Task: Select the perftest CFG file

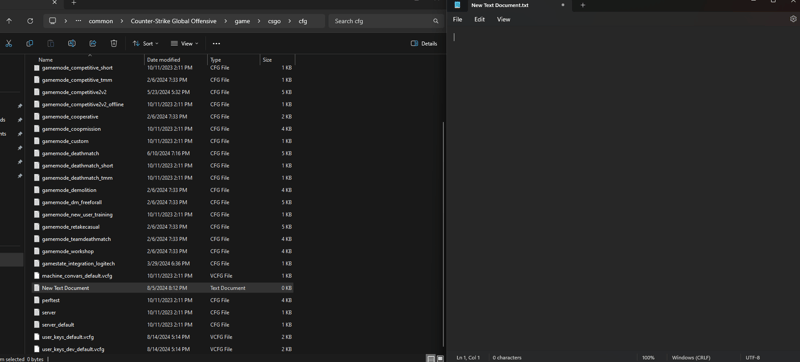Action: pyautogui.click(x=162, y=300)
